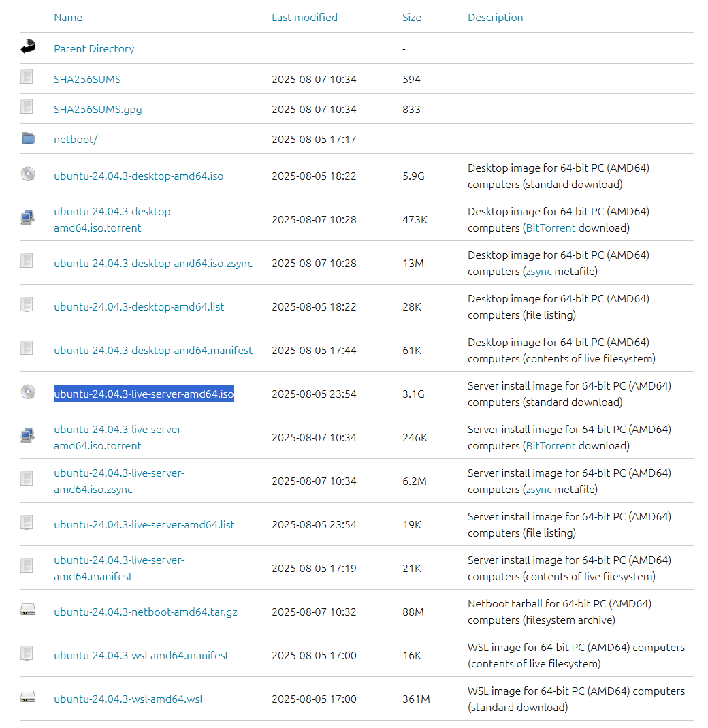Click the file icon for live-server-amd64.iso.zsync
This screenshot has width=708, height=728.
pyautogui.click(x=27, y=479)
